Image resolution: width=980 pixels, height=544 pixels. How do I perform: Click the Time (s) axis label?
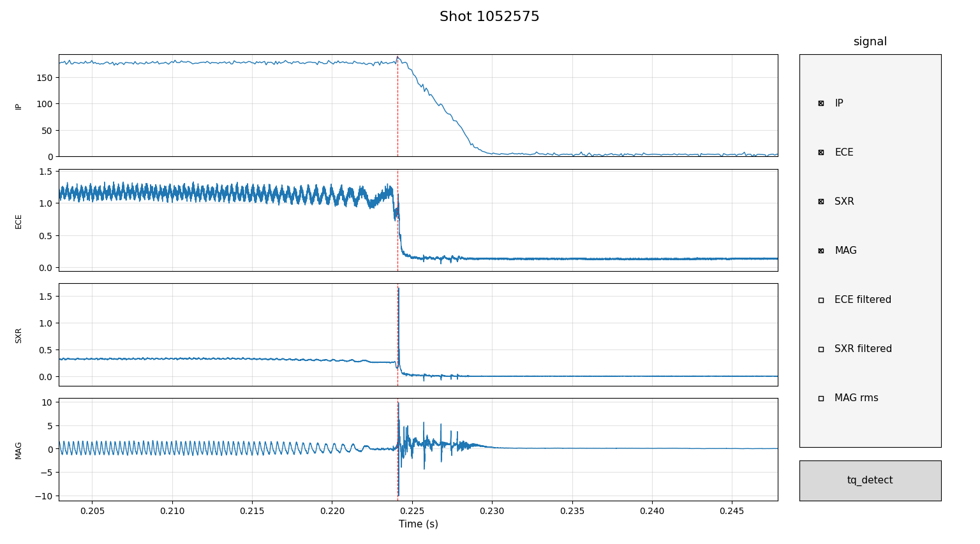[x=418, y=524]
